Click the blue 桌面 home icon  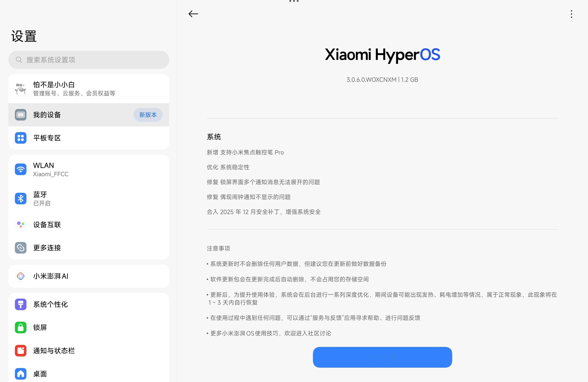[x=21, y=374]
